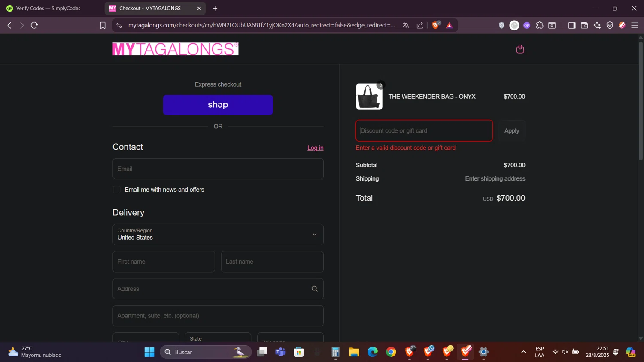Open Windows Start menu
Screen dimensions: 644x362
(149, 352)
